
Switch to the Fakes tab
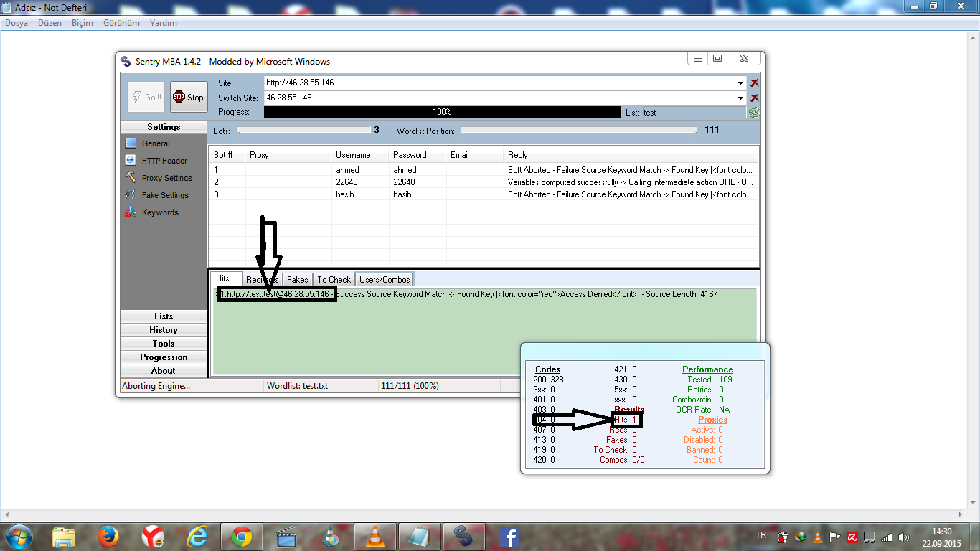point(297,280)
